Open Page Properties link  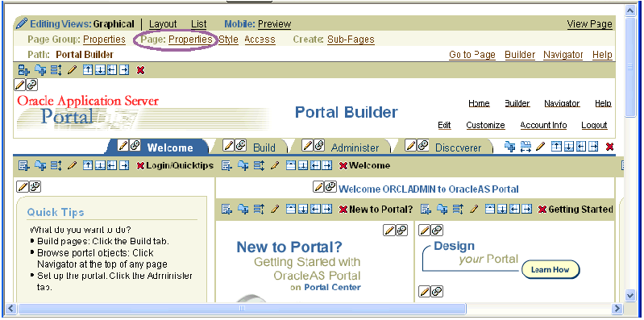point(190,39)
